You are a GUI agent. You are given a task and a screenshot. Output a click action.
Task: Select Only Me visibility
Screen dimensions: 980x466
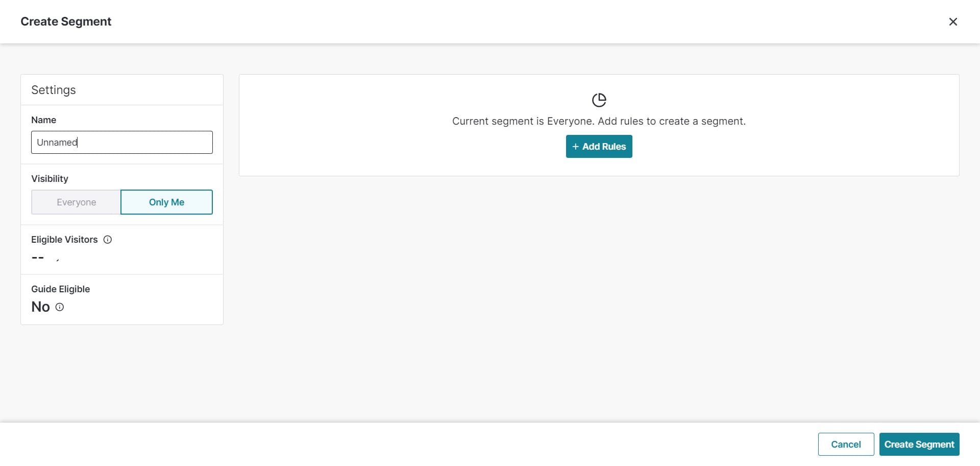pyautogui.click(x=166, y=202)
